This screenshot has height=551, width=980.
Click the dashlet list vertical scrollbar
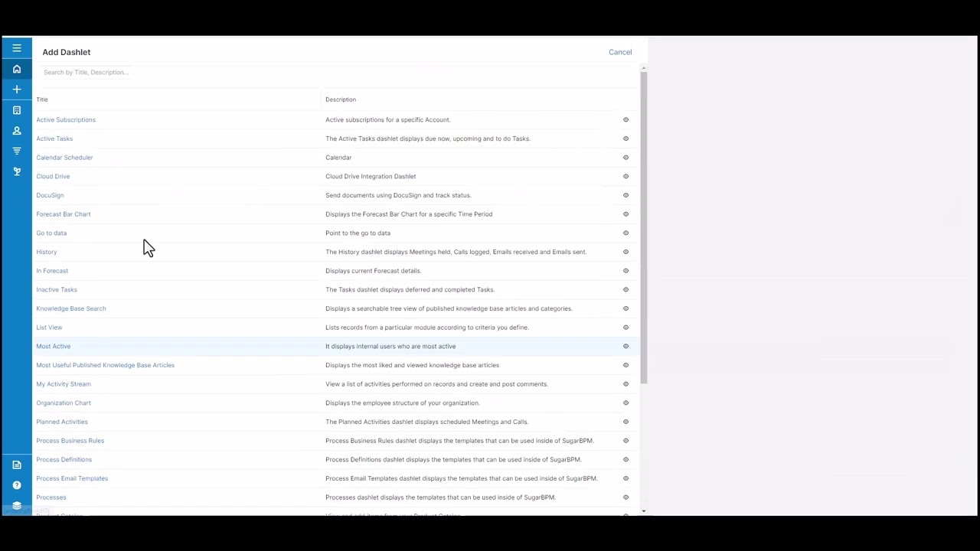(x=644, y=228)
